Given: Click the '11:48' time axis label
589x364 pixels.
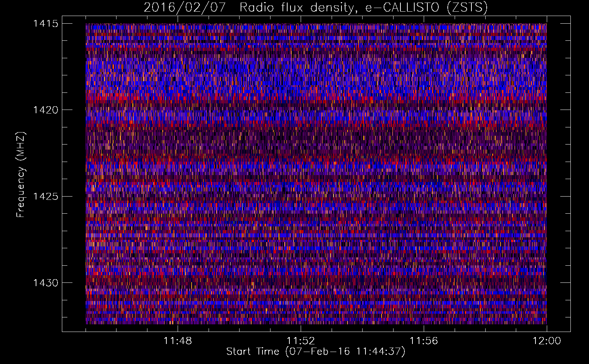Looking at the screenshot, I should pos(178,341).
